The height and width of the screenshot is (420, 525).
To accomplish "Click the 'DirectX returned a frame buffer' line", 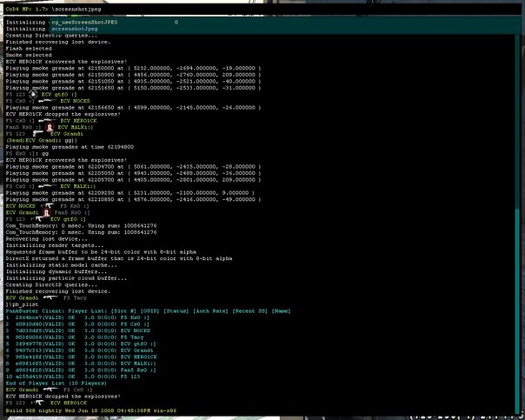I will (x=119, y=258).
